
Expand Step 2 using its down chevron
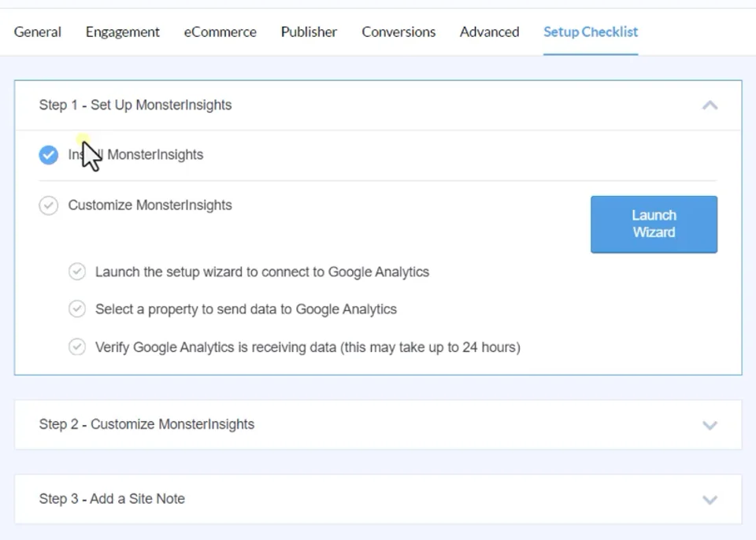(x=710, y=425)
